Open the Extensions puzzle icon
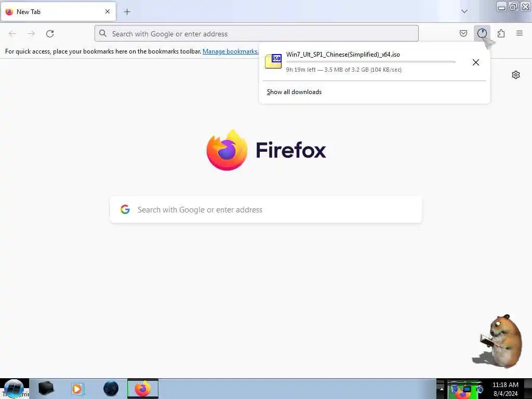 click(501, 33)
